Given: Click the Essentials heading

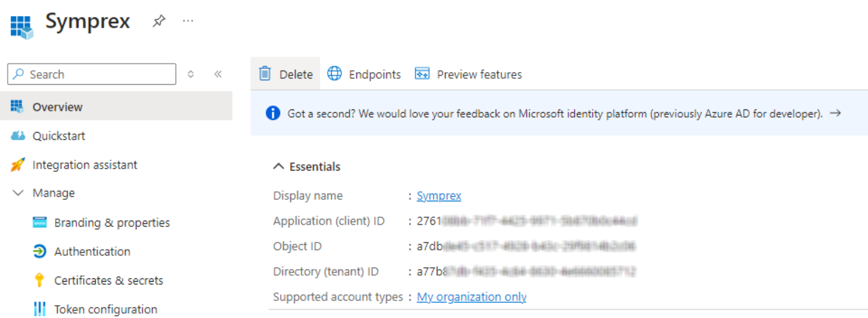Looking at the screenshot, I should [x=315, y=167].
